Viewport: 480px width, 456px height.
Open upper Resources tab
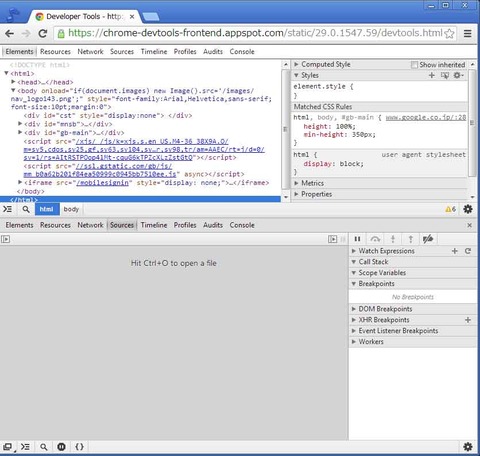55,52
